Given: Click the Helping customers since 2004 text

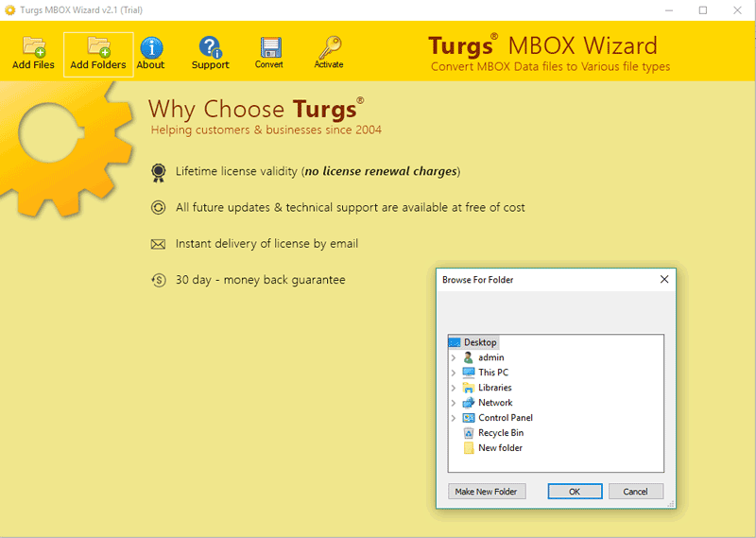Looking at the screenshot, I should point(266,130).
